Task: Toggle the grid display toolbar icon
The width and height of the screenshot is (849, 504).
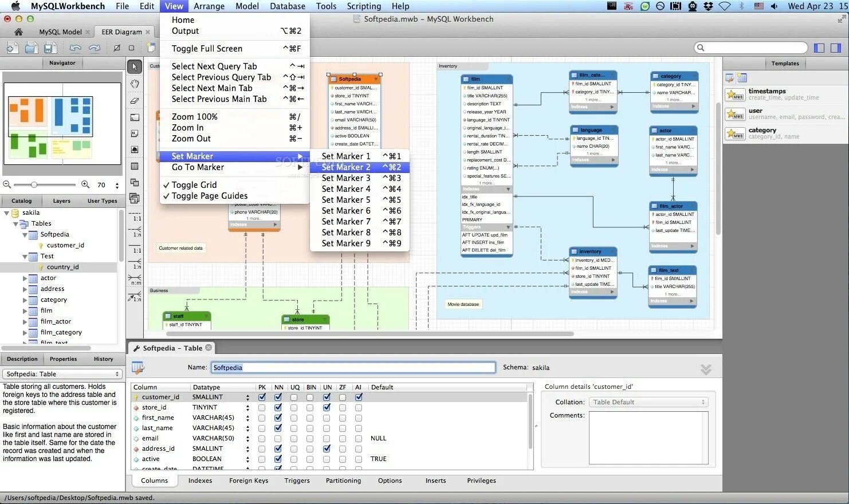Action: pyautogui.click(x=132, y=48)
